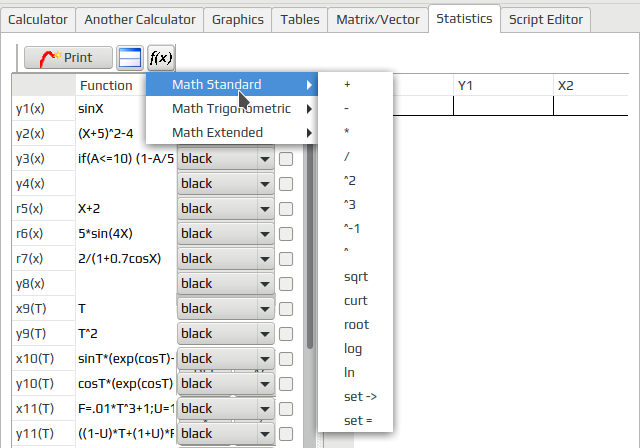Click the function list vertical scrollbar
Screen dimensions: 640x448
click(310, 245)
